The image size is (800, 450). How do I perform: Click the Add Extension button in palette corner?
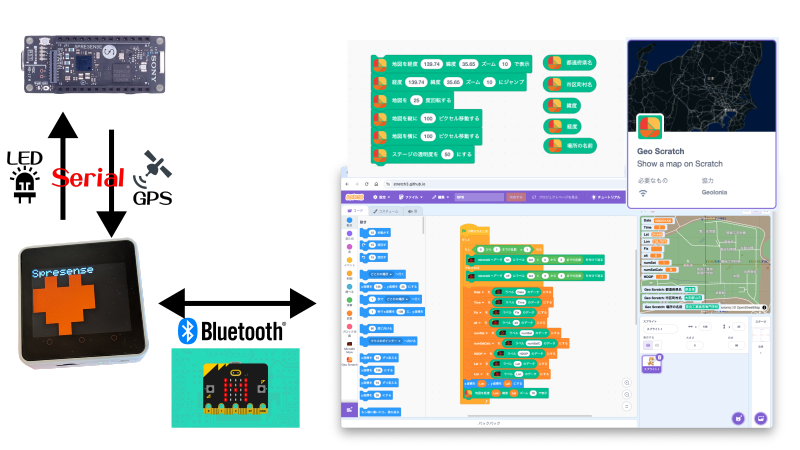point(349,410)
